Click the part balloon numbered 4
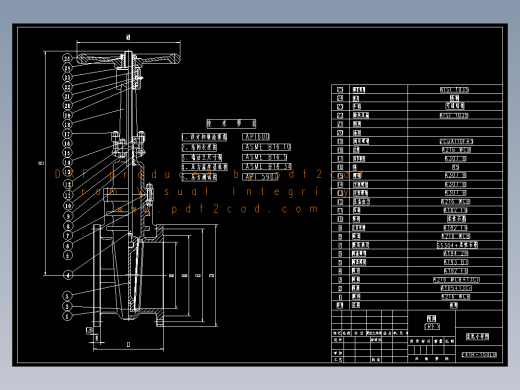The height and width of the screenshot is (390, 520). pyautogui.click(x=68, y=275)
